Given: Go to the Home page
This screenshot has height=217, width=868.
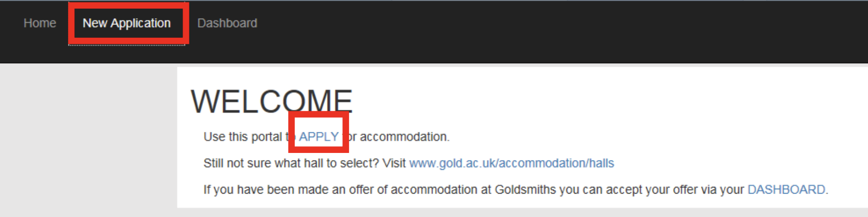Looking at the screenshot, I should point(40,23).
